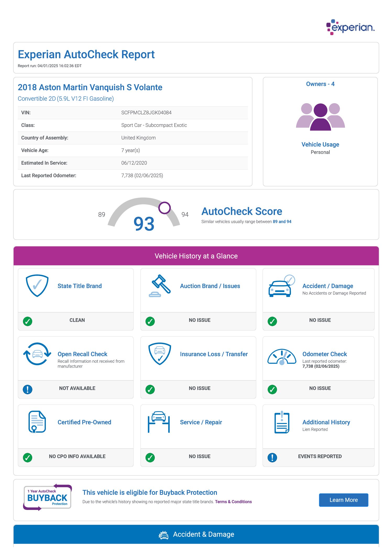
Task: Click 'Sport Car - Subcompact Exotic' class value
Action: [x=154, y=125]
